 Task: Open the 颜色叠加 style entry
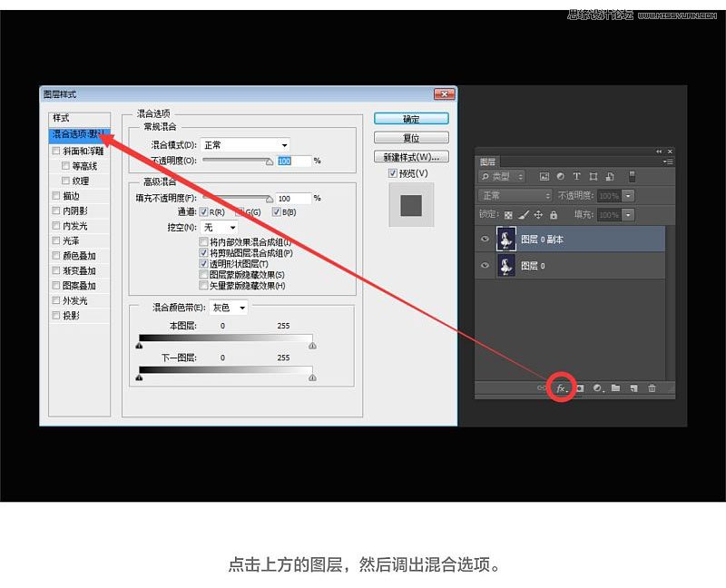tap(79, 256)
